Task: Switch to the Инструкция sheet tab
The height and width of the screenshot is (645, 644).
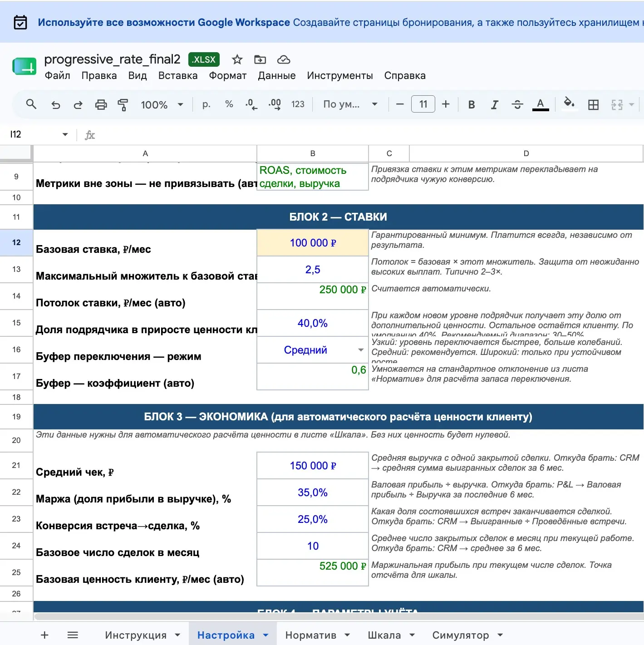Action: [x=136, y=635]
